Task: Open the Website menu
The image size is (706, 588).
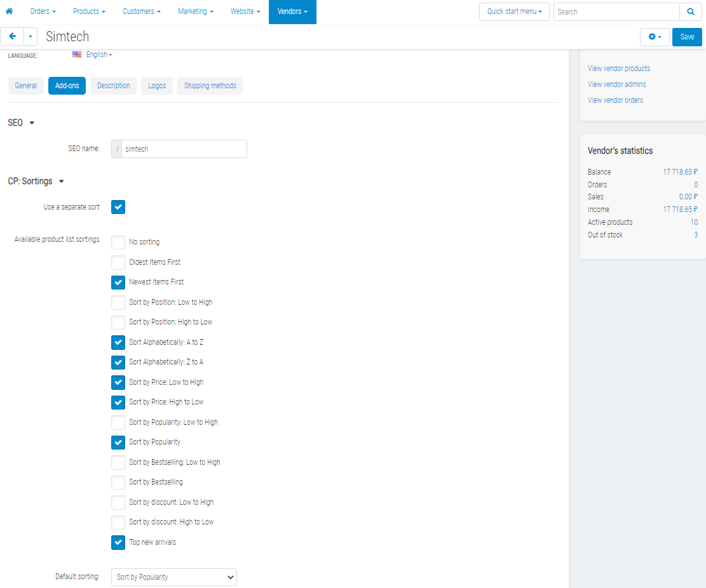Action: pyautogui.click(x=245, y=11)
